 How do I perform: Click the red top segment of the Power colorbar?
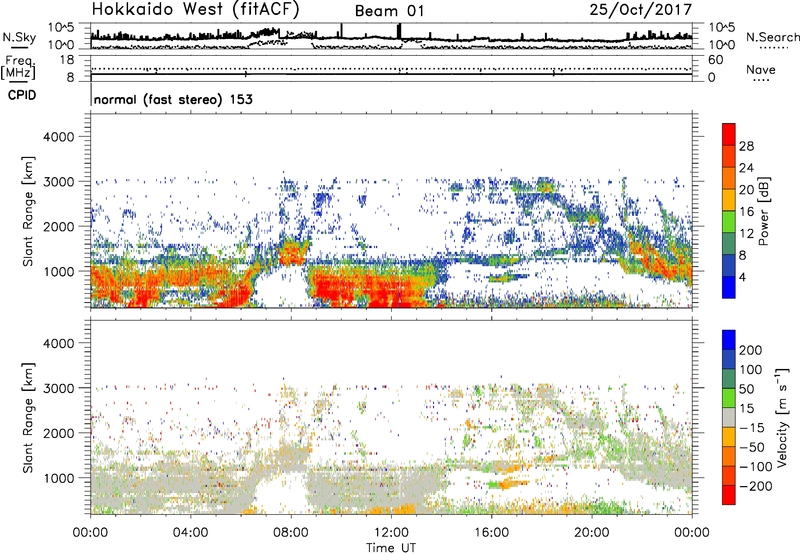coord(729,134)
